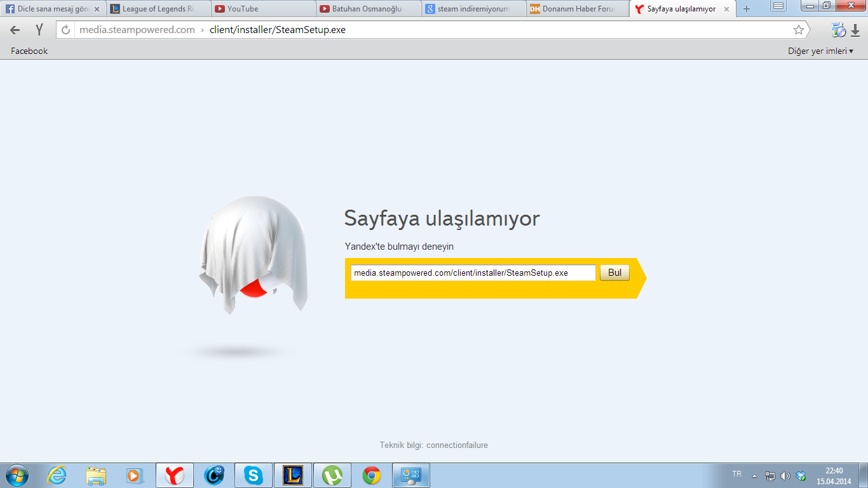Click the Teknik bilgi: connectionfailure text
868x488 pixels.
point(434,445)
